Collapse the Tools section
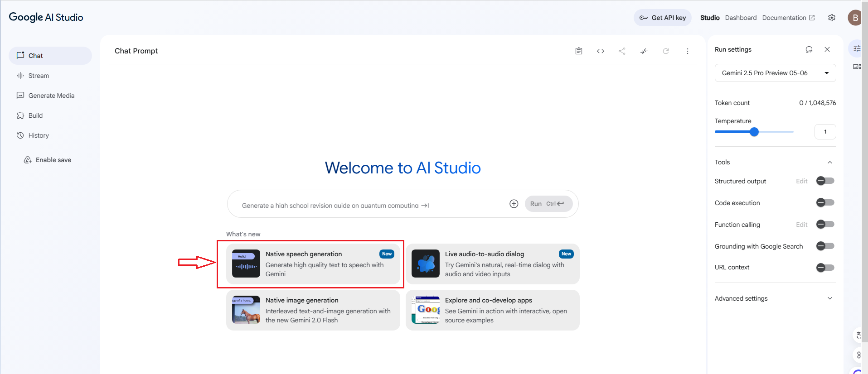 pyautogui.click(x=830, y=162)
